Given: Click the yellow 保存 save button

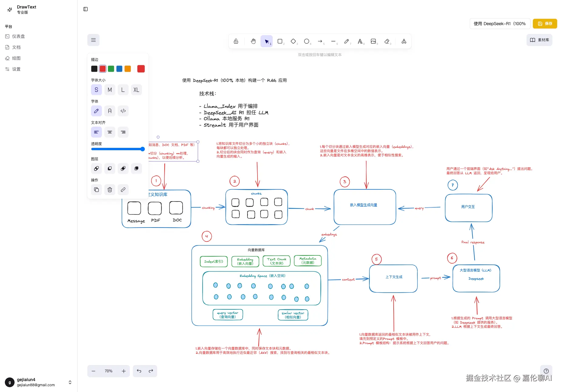Looking at the screenshot, I should pyautogui.click(x=545, y=23).
